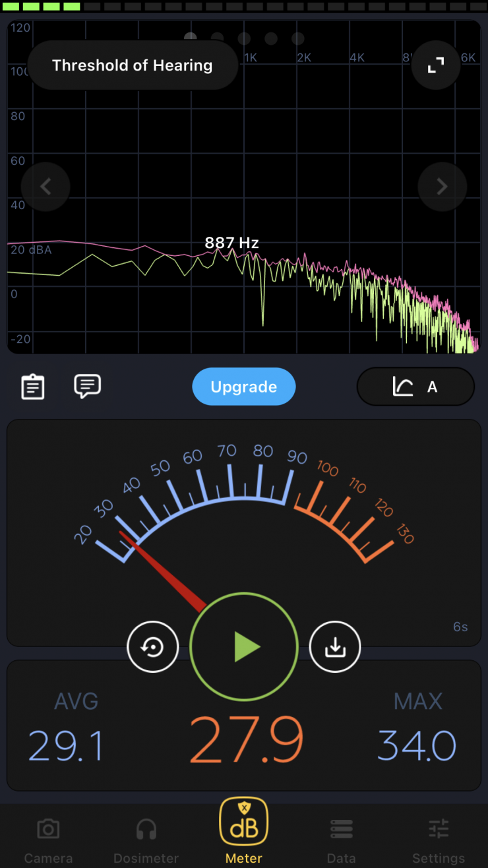
Task: Open the Settings tab
Action: (439, 839)
